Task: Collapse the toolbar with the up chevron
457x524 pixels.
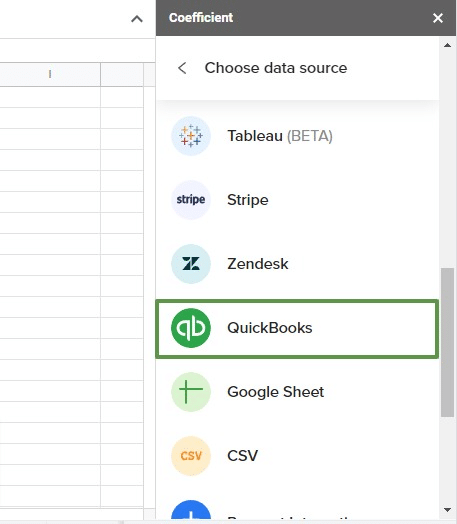Action: (137, 19)
